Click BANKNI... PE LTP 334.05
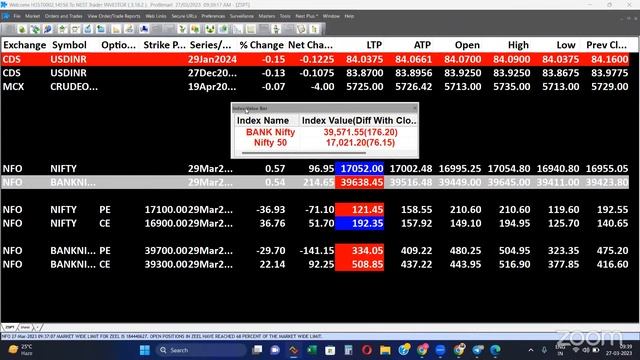 pos(360,251)
